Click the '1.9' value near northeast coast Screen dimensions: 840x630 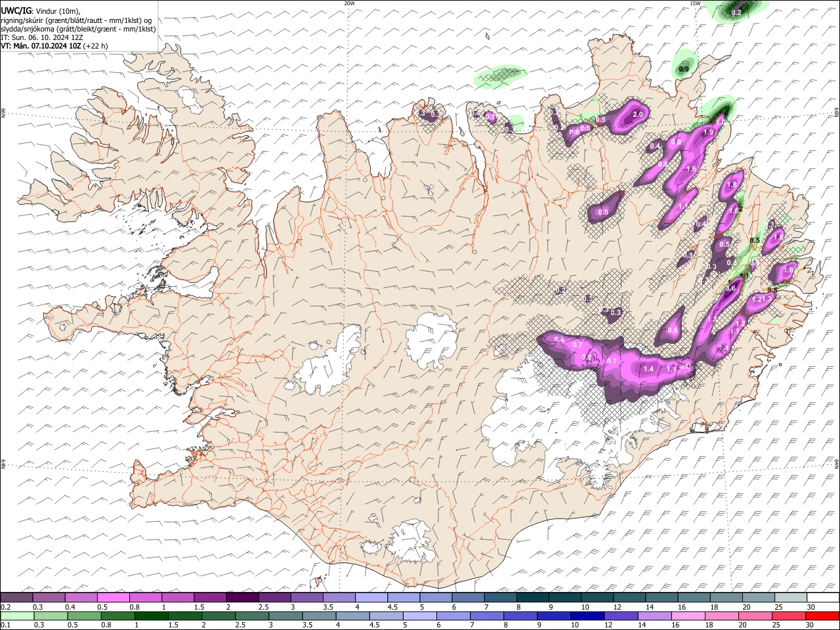coord(708,133)
